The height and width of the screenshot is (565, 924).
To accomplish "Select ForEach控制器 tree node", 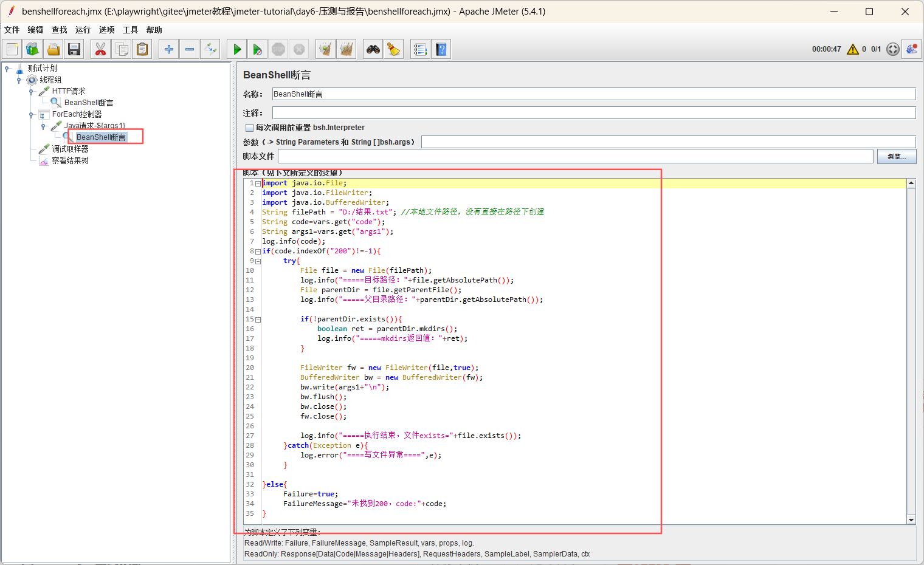I will (77, 114).
